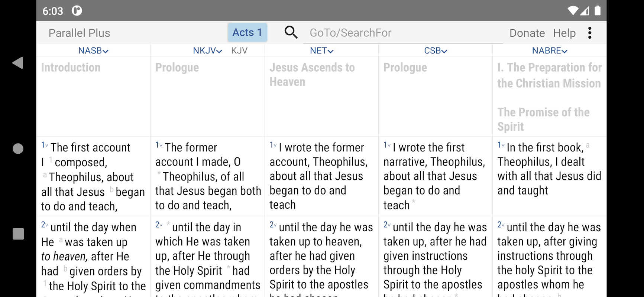The width and height of the screenshot is (644, 297).
Task: Open the Acts 1 chapter selector
Action: (x=247, y=33)
